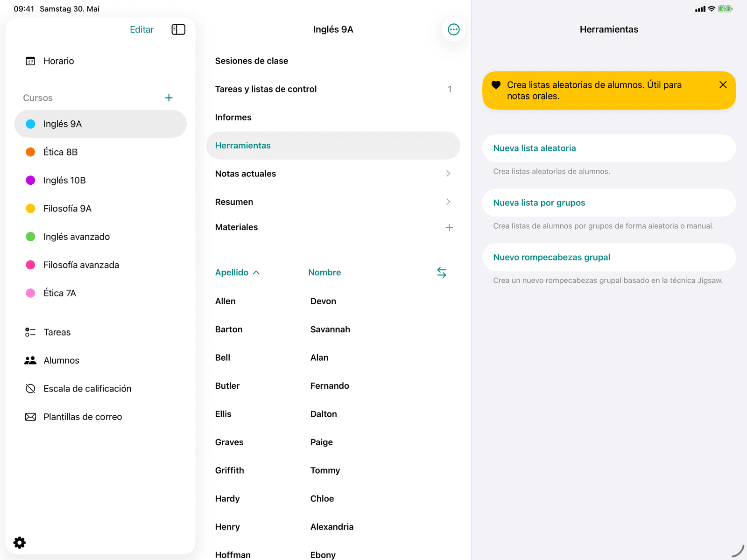The image size is (747, 560).
Task: Open Alumnos section in sidebar
Action: (x=100, y=360)
